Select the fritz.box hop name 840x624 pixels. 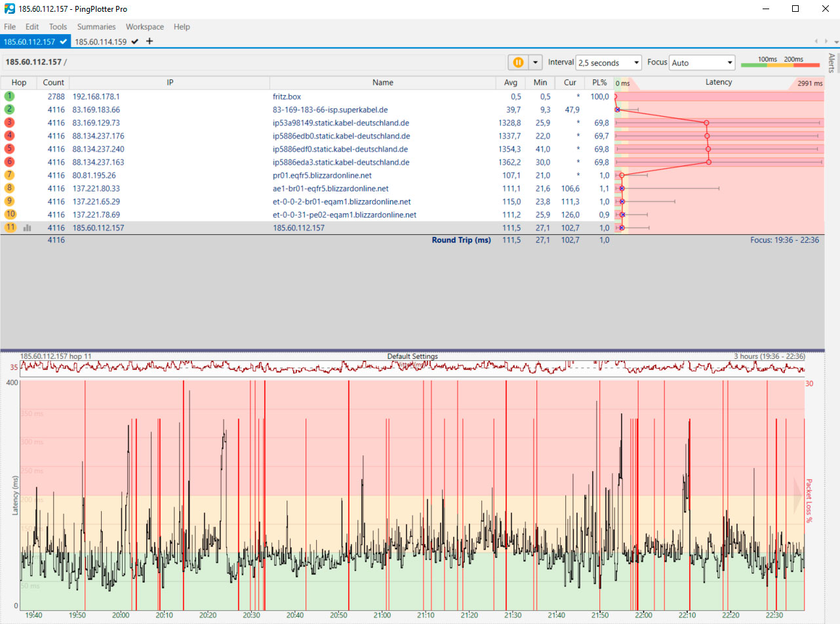tap(287, 96)
